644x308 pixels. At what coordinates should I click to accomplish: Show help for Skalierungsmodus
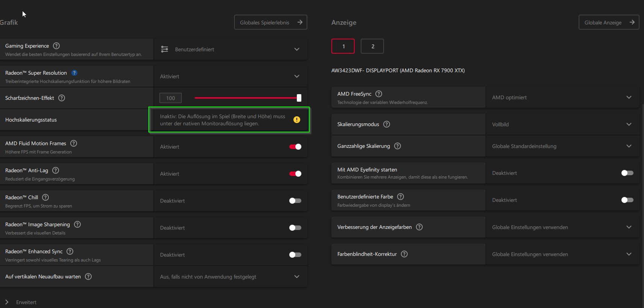tap(387, 124)
